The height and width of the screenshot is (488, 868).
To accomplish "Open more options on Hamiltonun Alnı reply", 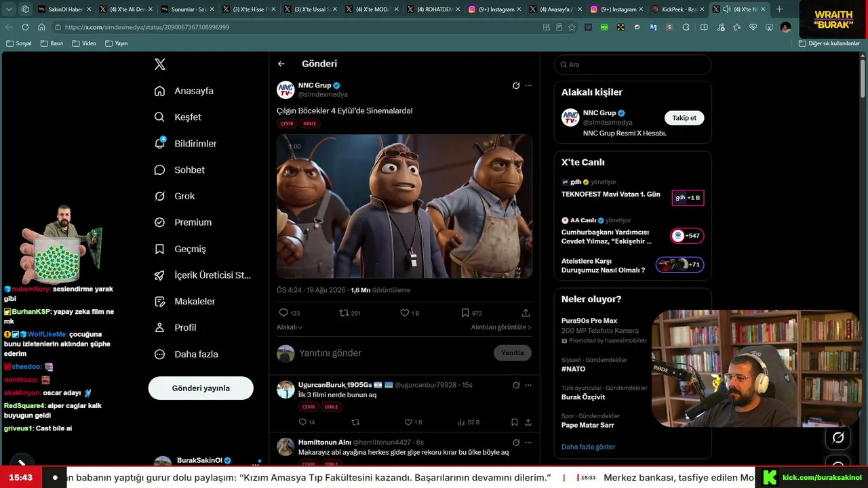I will tap(528, 443).
